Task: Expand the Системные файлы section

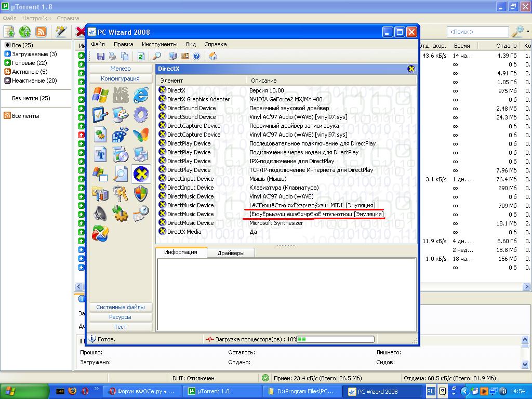Action: 121,307
